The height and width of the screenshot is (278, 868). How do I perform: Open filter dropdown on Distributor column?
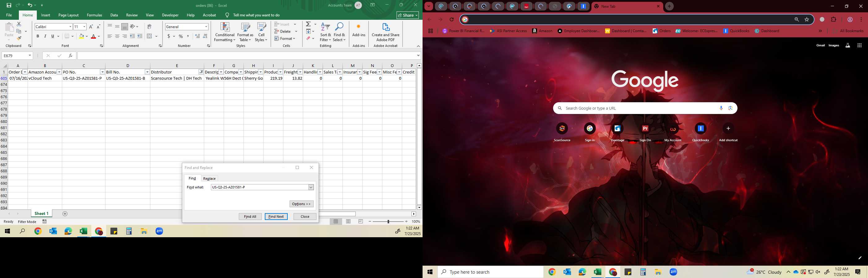click(x=201, y=72)
